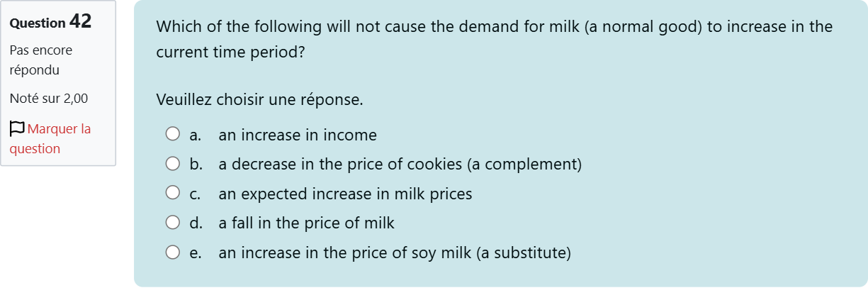Click the letter label 'a.'
The height and width of the screenshot is (305, 868).
pyautogui.click(x=196, y=135)
